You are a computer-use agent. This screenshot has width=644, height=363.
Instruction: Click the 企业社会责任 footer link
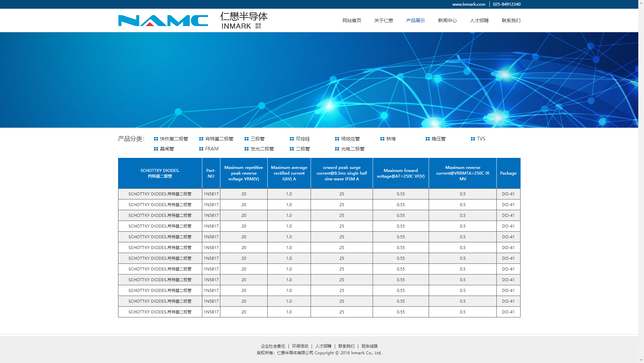point(273,346)
